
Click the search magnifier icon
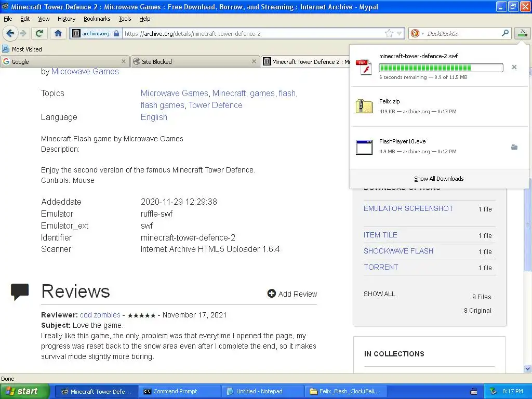[505, 33]
